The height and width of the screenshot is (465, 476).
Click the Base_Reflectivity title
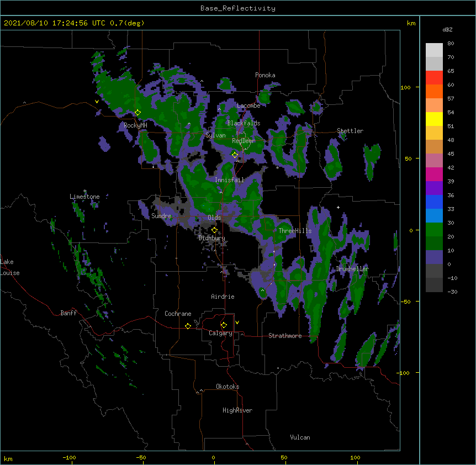[x=238, y=8]
